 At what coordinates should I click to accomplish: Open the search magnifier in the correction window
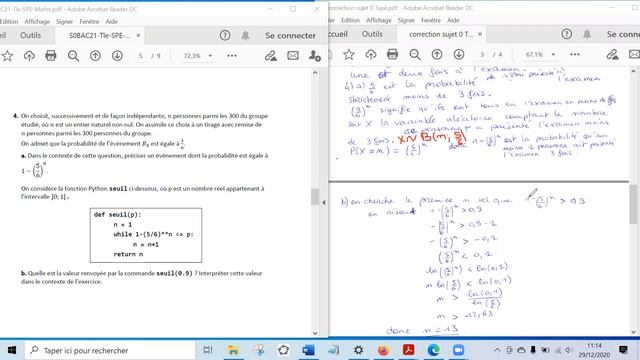click(415, 54)
